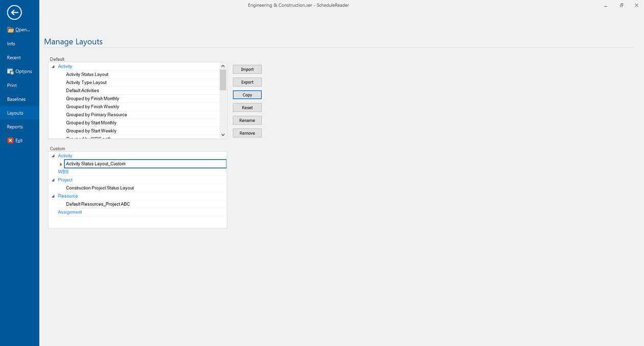Collapse the Custom Activity group
Viewport: 644px width, 346px height.
point(53,156)
